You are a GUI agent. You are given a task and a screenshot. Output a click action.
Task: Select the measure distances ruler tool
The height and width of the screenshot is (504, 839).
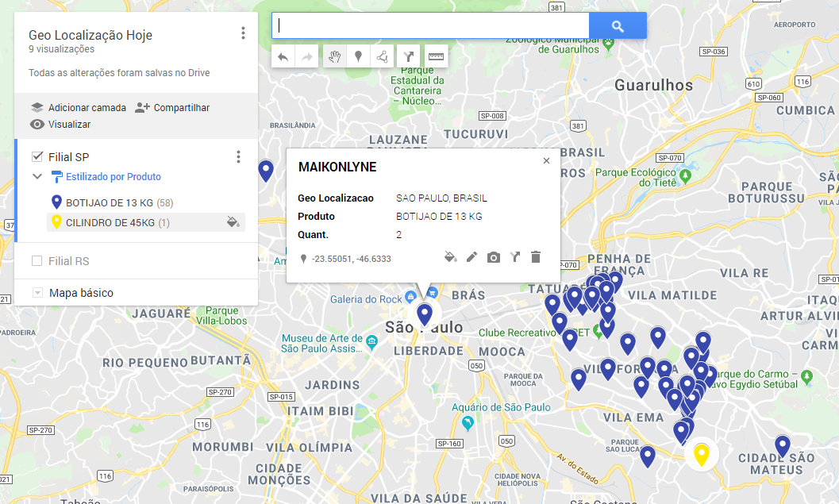pos(436,56)
